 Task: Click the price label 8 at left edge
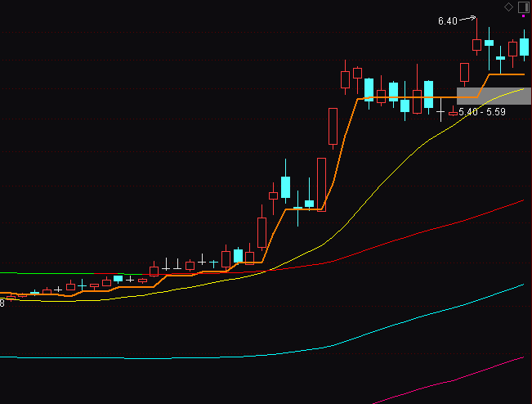click(2, 303)
